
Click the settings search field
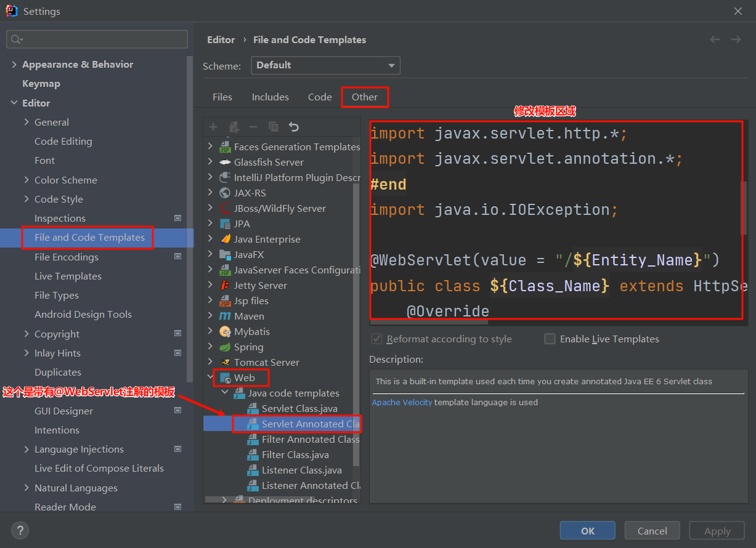click(97, 39)
